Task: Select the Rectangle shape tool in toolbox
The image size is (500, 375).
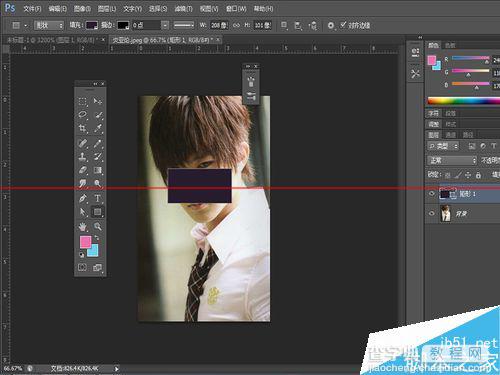Action: coord(97,212)
